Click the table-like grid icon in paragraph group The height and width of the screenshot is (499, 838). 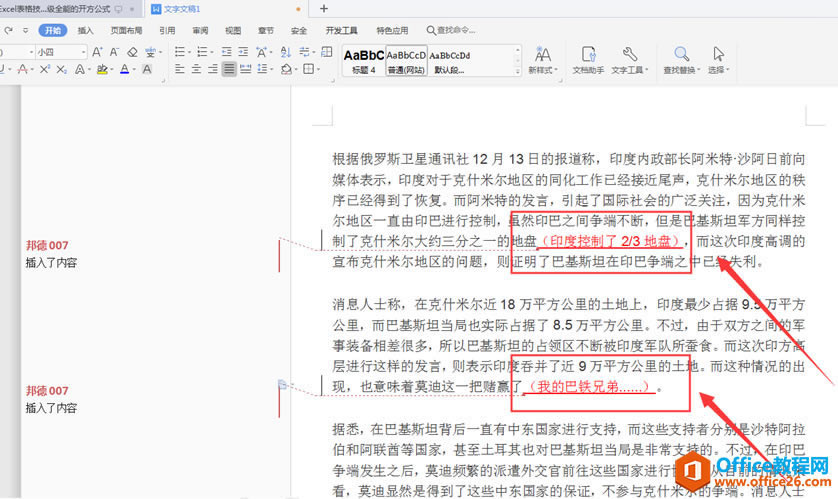click(x=327, y=52)
